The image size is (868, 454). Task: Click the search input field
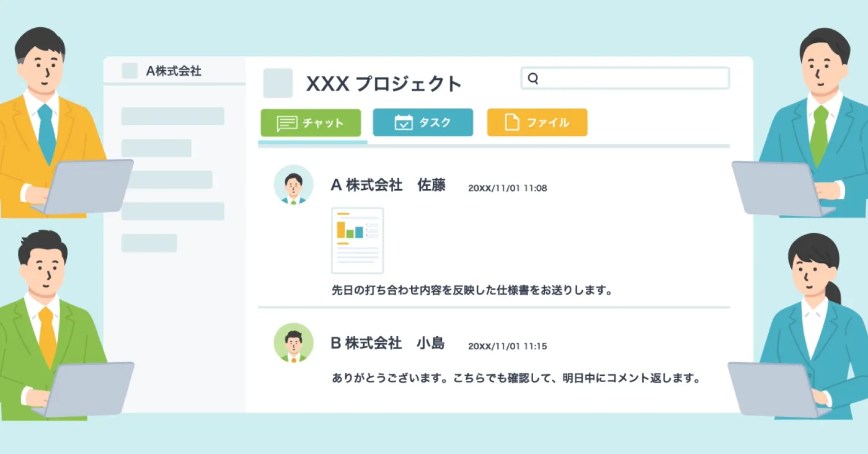(x=626, y=78)
